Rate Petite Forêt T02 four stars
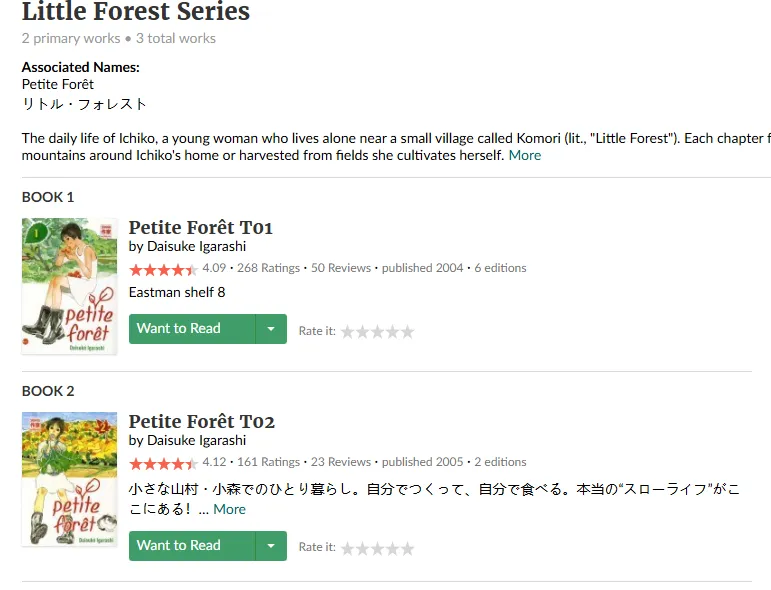 [392, 548]
